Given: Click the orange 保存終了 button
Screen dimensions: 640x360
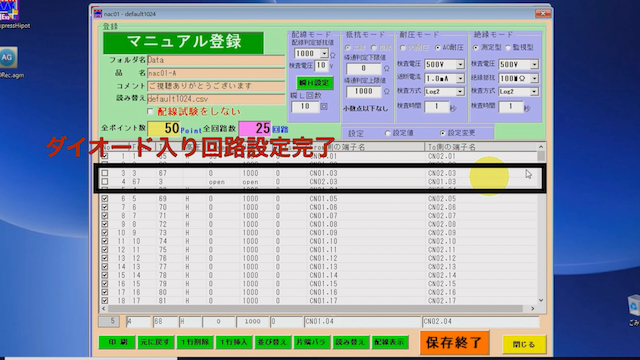Looking at the screenshot, I should (x=454, y=342).
